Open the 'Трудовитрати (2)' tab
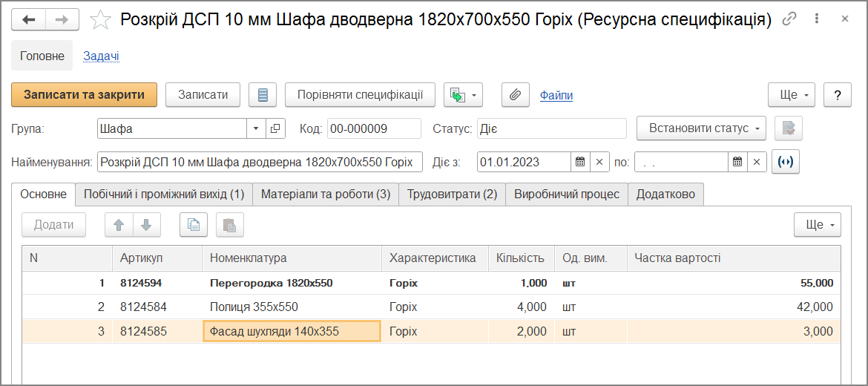The image size is (868, 386). click(x=452, y=194)
